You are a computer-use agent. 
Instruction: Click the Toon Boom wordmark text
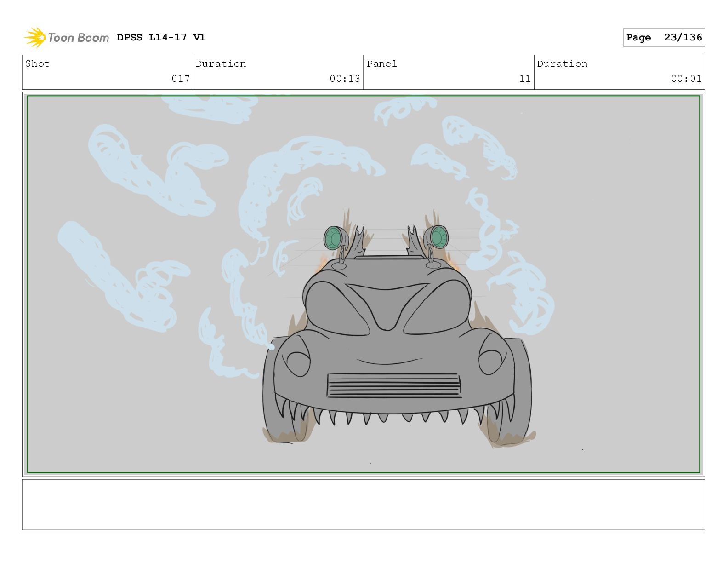click(78, 38)
